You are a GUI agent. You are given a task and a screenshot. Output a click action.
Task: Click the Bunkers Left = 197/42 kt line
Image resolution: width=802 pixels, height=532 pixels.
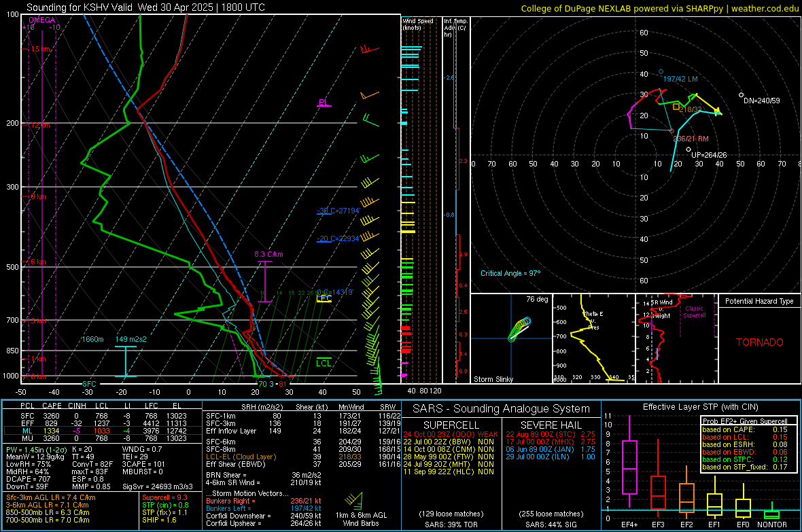[264, 508]
